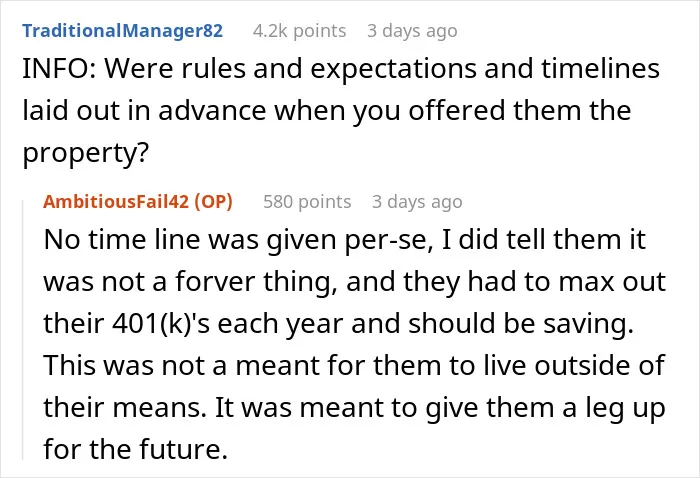Open TraditionalManager82's user profile

coord(122,31)
